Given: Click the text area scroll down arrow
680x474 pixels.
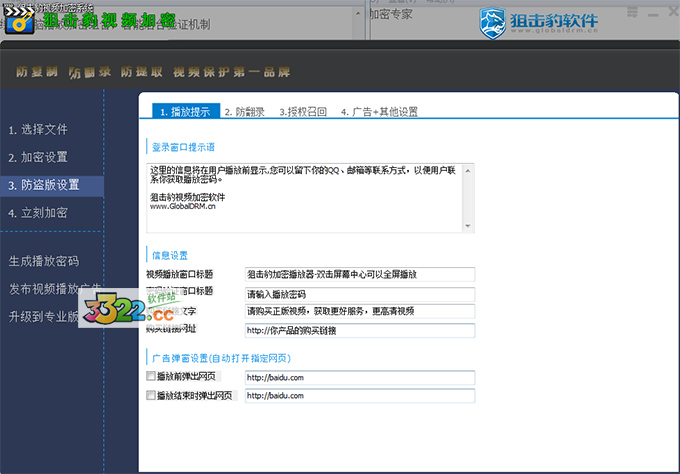Looking at the screenshot, I should (468, 226).
